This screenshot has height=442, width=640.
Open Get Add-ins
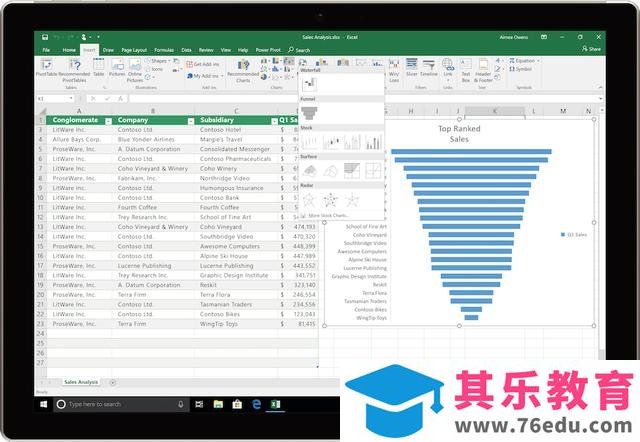(203, 64)
